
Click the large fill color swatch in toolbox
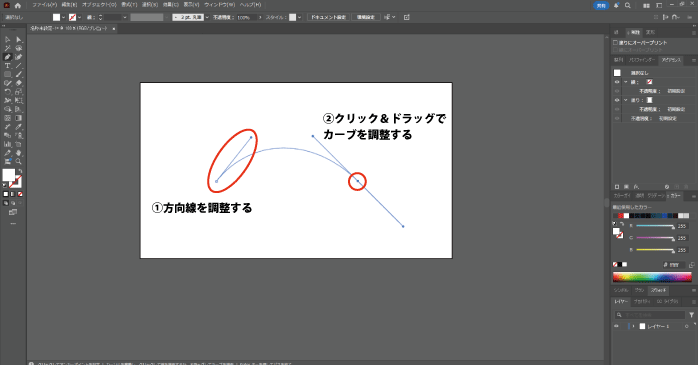8,175
